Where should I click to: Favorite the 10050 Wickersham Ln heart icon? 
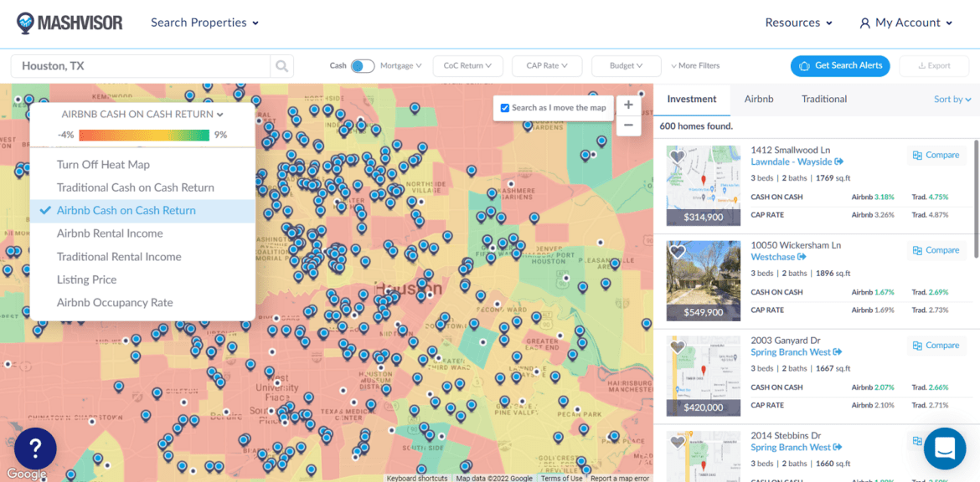pos(678,252)
